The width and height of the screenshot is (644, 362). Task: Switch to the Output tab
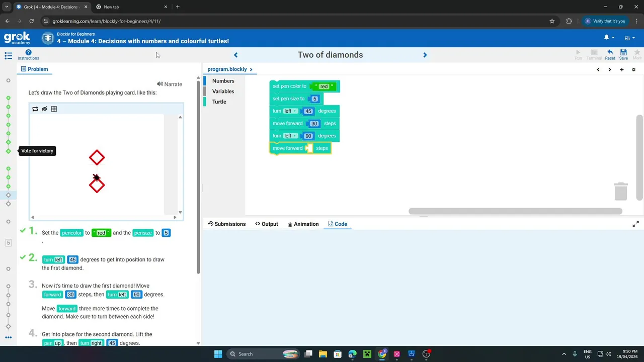click(267, 224)
